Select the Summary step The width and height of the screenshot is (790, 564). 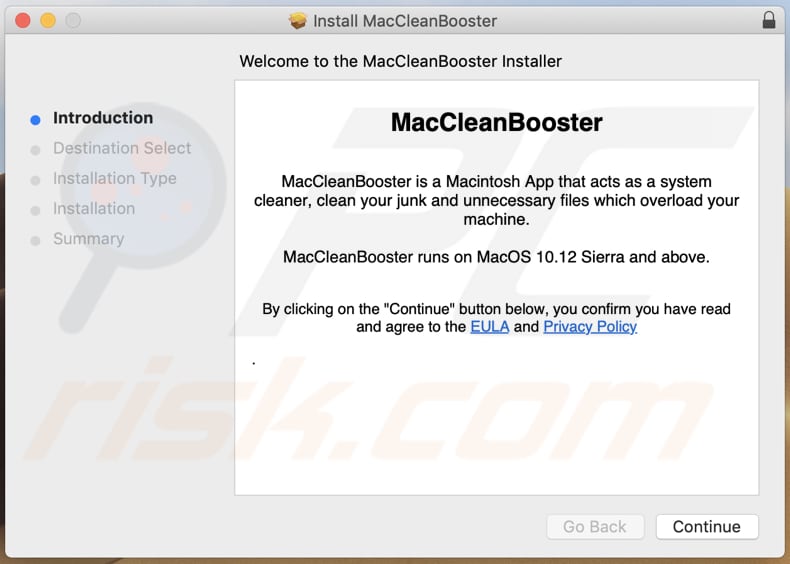tap(89, 238)
